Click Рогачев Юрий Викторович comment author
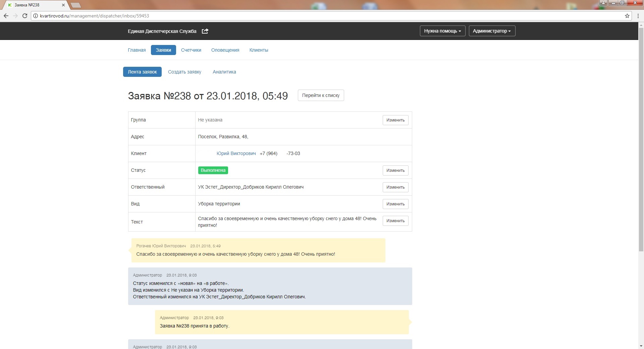Image resolution: width=644 pixels, height=349 pixels. [161, 246]
